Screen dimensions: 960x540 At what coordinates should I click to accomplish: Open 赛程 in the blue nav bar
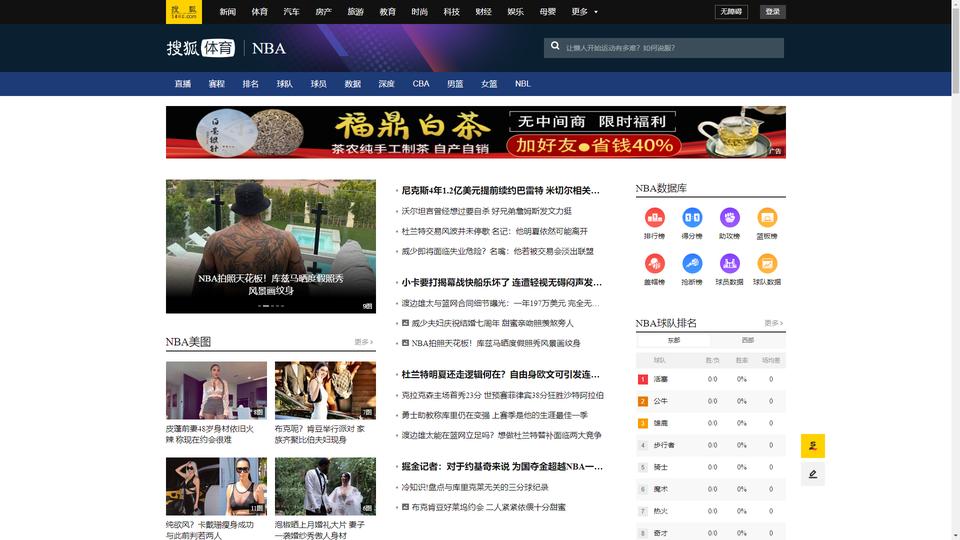(x=217, y=84)
